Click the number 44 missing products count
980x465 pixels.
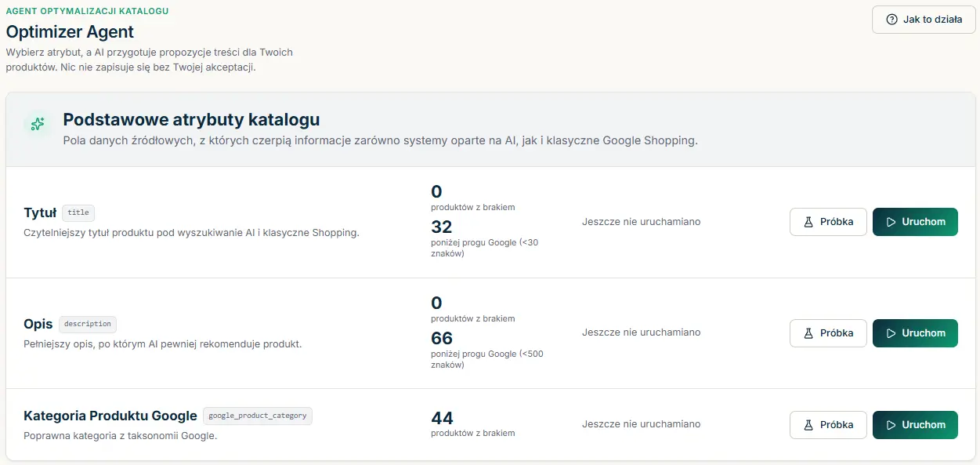click(x=443, y=418)
